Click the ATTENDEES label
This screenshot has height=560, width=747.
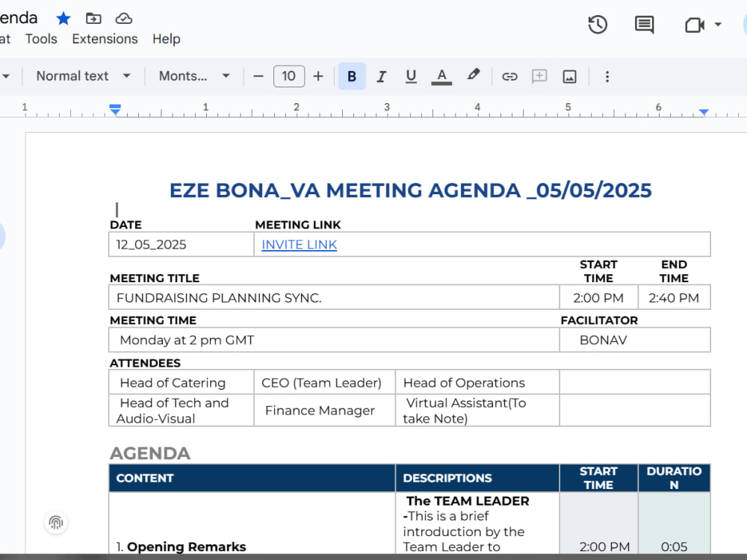145,363
